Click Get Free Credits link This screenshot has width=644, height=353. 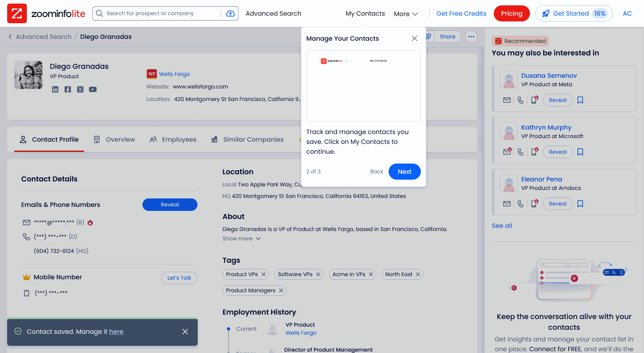[461, 13]
